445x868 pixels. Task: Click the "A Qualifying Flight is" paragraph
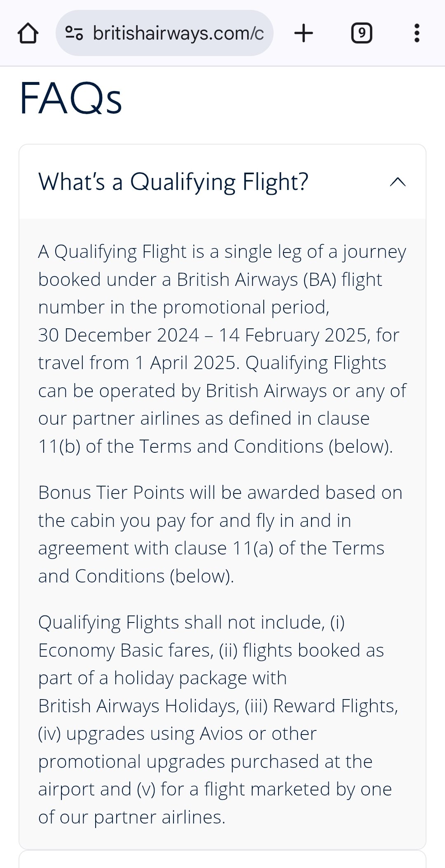pyautogui.click(x=222, y=349)
